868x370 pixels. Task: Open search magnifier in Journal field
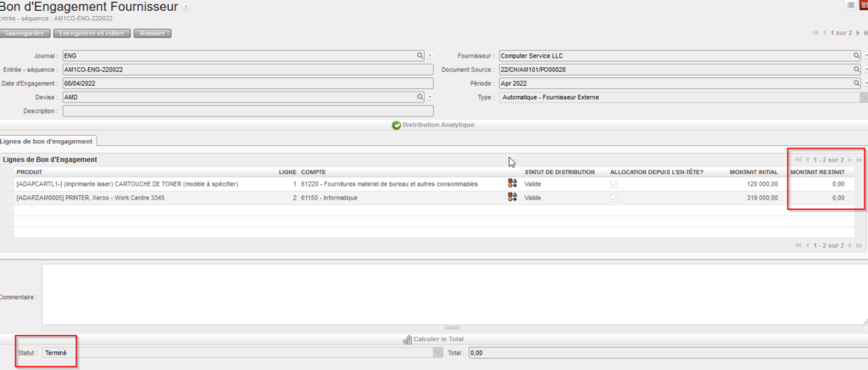click(x=420, y=56)
